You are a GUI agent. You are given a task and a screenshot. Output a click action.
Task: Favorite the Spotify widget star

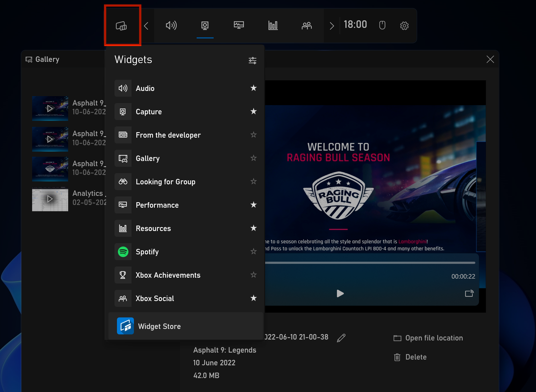(x=254, y=251)
